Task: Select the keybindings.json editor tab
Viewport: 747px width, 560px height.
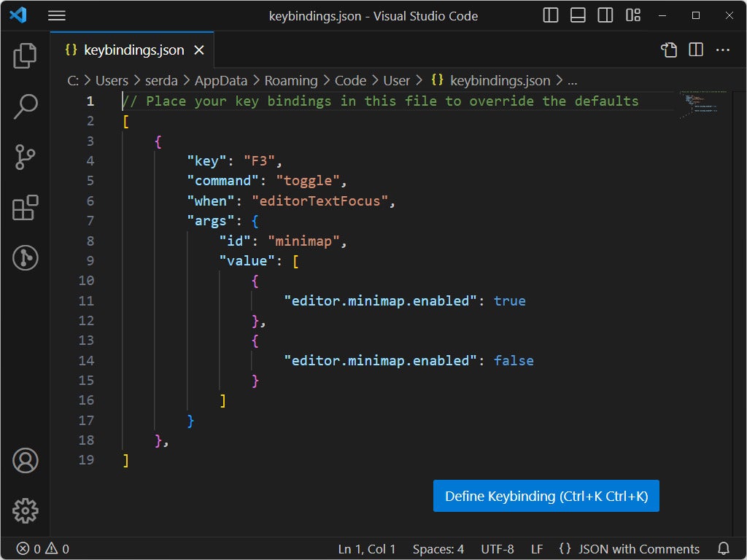Action: pyautogui.click(x=132, y=50)
